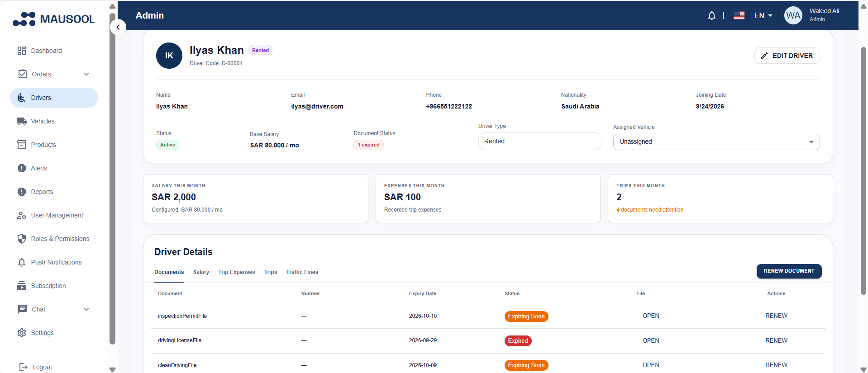Select the Documents tab
Viewport: 868px width, 373px height.
click(169, 272)
